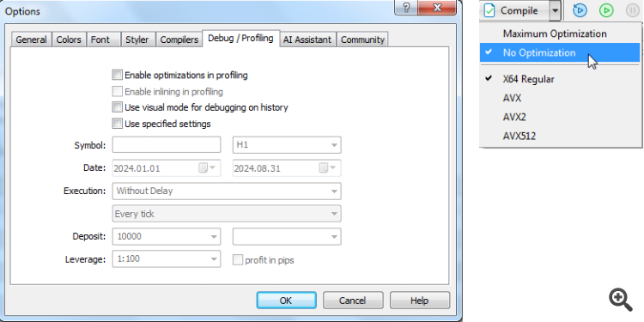Image resolution: width=644 pixels, height=322 pixels.
Task: Open the H1 timeframe dropdown
Action: (x=287, y=145)
